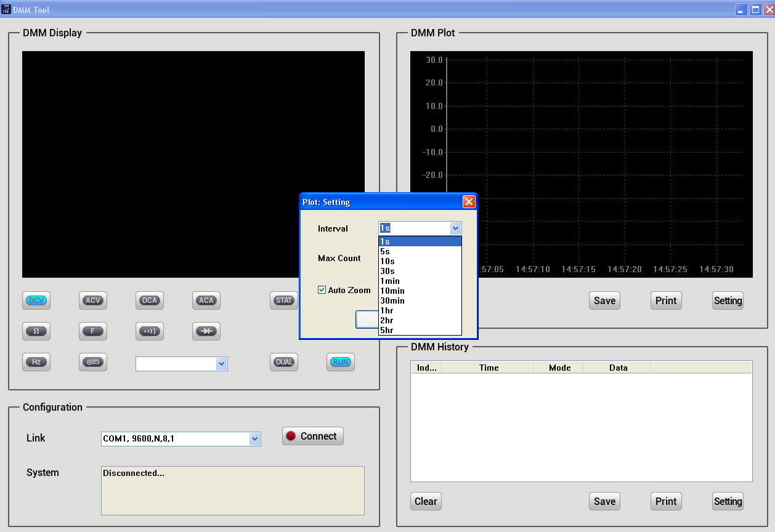The height and width of the screenshot is (532, 775).
Task: Toggle the Auto Zoom checkbox
Action: point(322,290)
